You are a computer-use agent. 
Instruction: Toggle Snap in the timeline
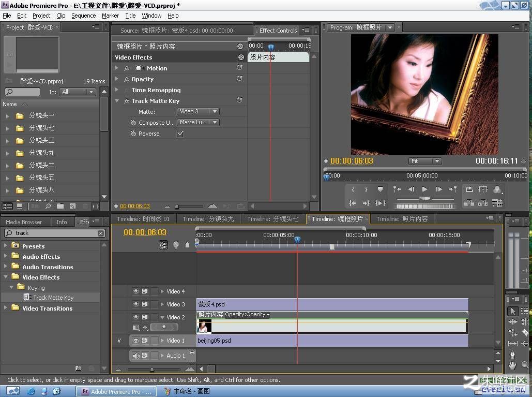tap(163, 245)
